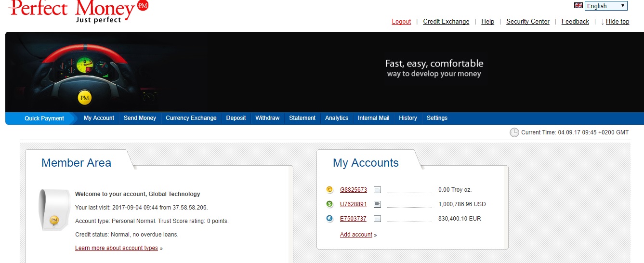
Task: Open account G8825673 link
Action: tap(354, 190)
